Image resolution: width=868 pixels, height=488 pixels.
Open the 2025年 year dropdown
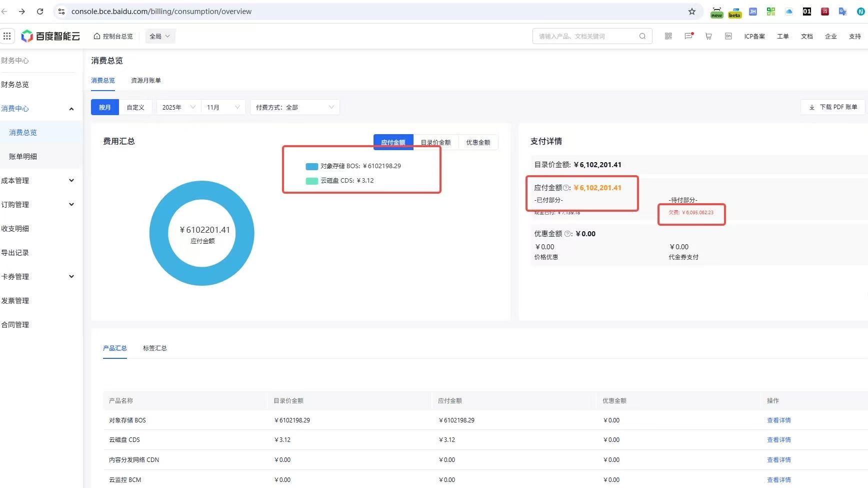[178, 108]
